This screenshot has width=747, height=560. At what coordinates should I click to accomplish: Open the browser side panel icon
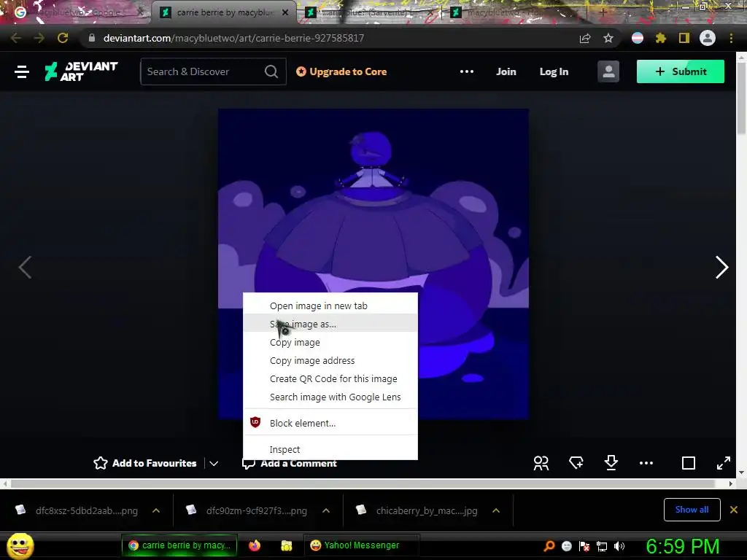tap(684, 38)
